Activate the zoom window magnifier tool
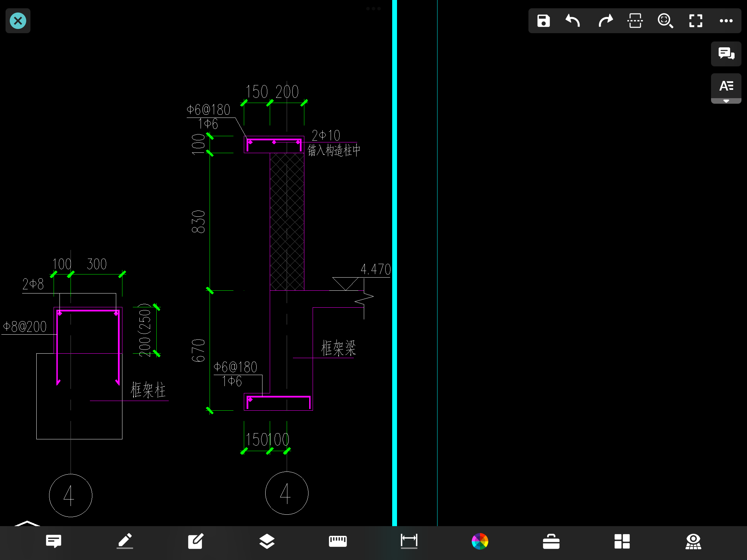Screen dimensions: 747x560 click(665, 21)
